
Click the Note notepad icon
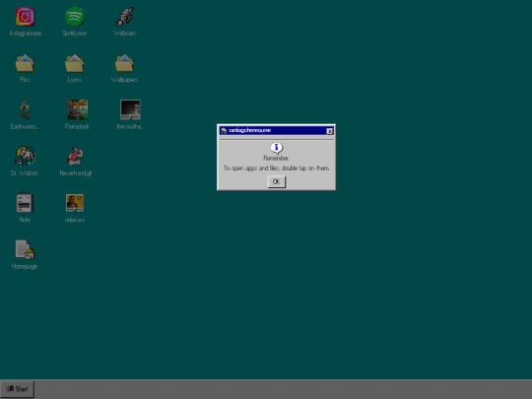point(25,203)
